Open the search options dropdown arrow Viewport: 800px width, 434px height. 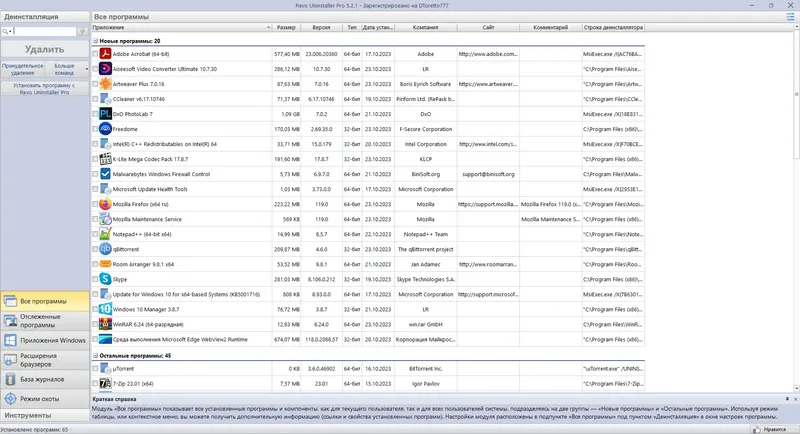point(10,32)
